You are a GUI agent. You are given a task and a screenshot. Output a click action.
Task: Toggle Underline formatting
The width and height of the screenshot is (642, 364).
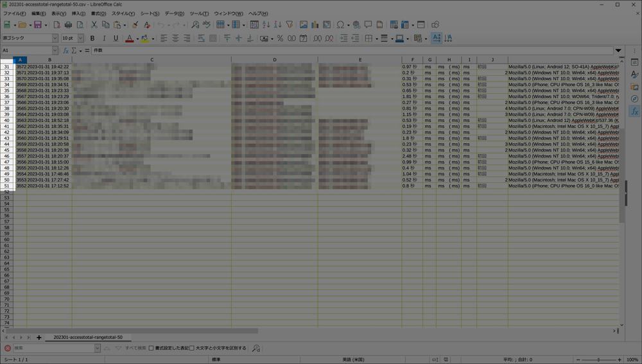pyautogui.click(x=116, y=38)
